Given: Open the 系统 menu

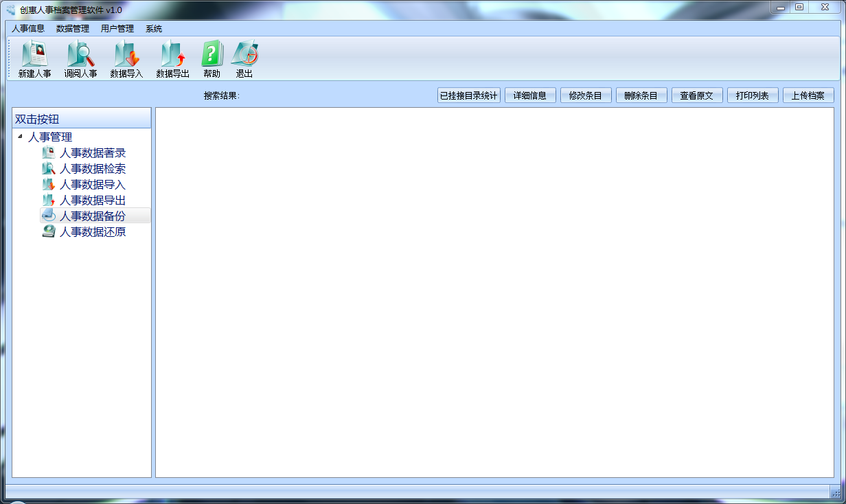Looking at the screenshot, I should pos(154,29).
